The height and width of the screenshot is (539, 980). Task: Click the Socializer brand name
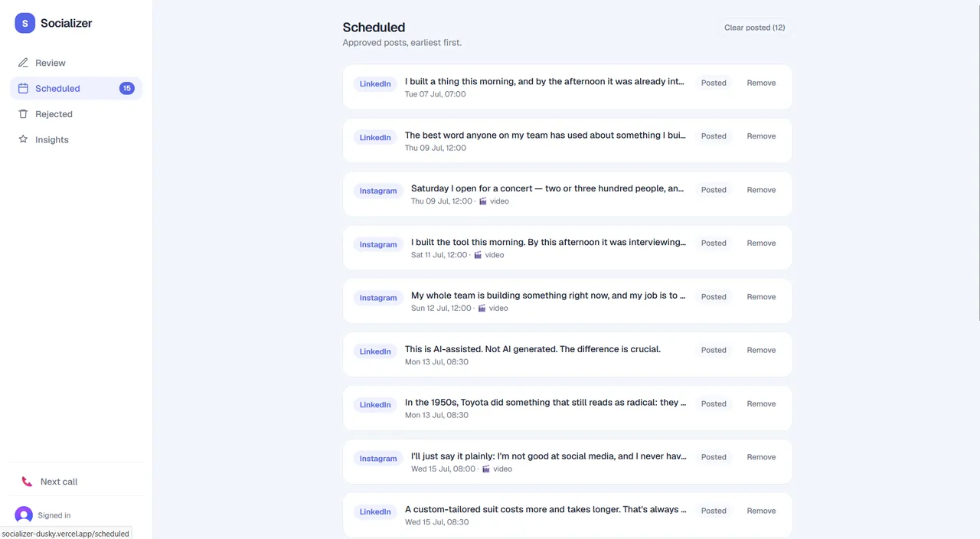pos(66,23)
